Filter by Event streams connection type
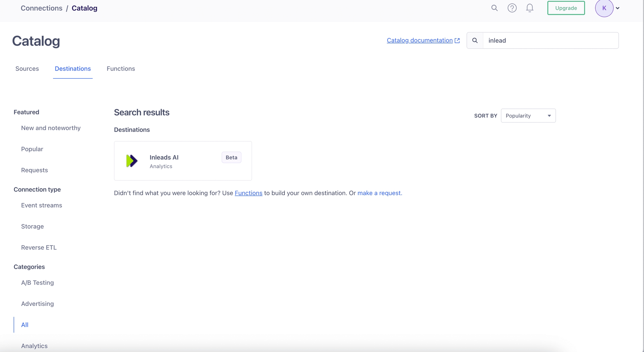The image size is (644, 352). pos(42,205)
